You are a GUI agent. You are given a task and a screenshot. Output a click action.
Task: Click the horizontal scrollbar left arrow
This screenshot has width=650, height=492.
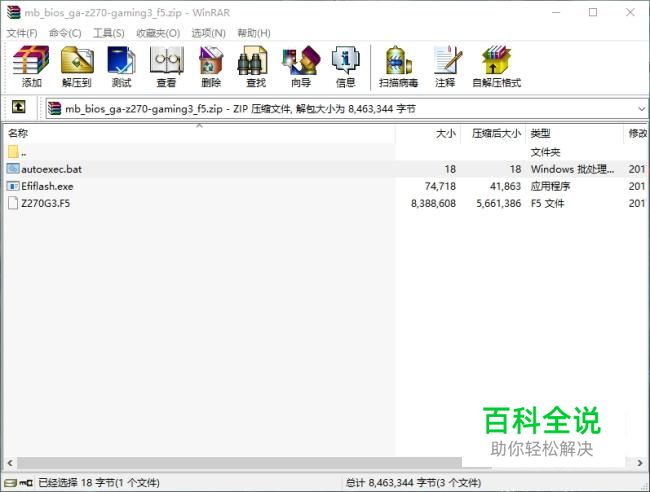[10, 463]
